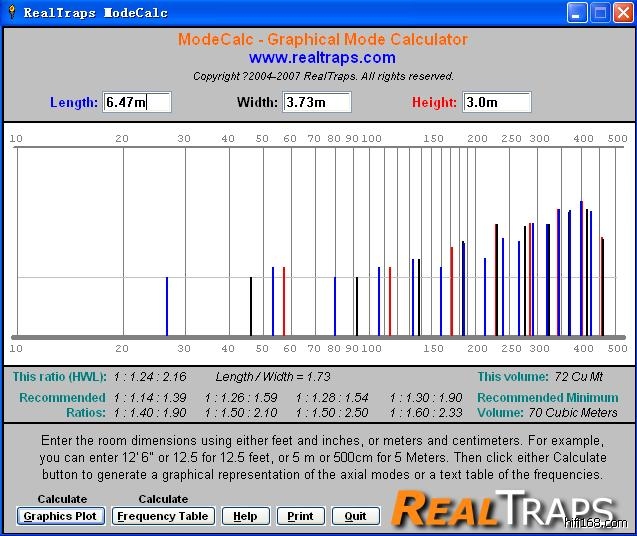Select the Height input field
This screenshot has width=637, height=536.
497,102
